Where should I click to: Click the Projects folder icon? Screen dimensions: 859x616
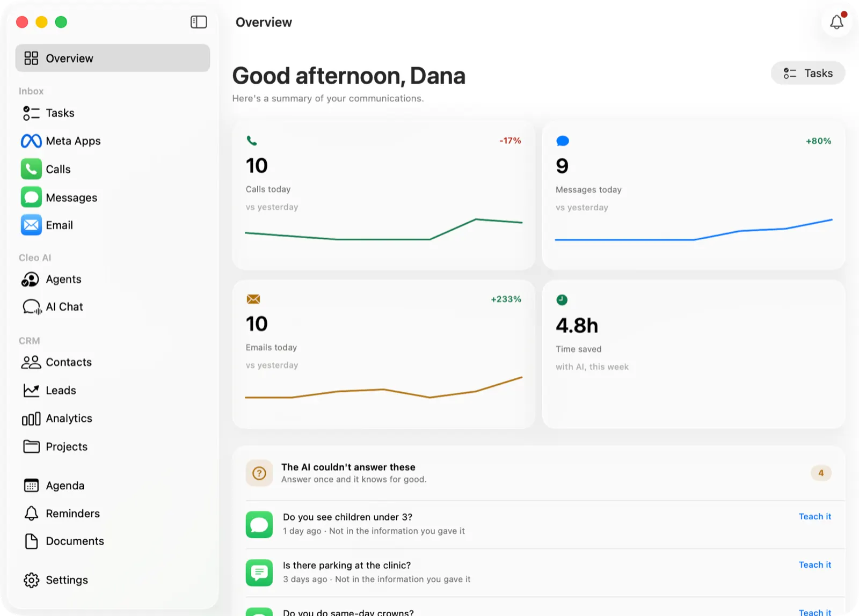tap(31, 446)
